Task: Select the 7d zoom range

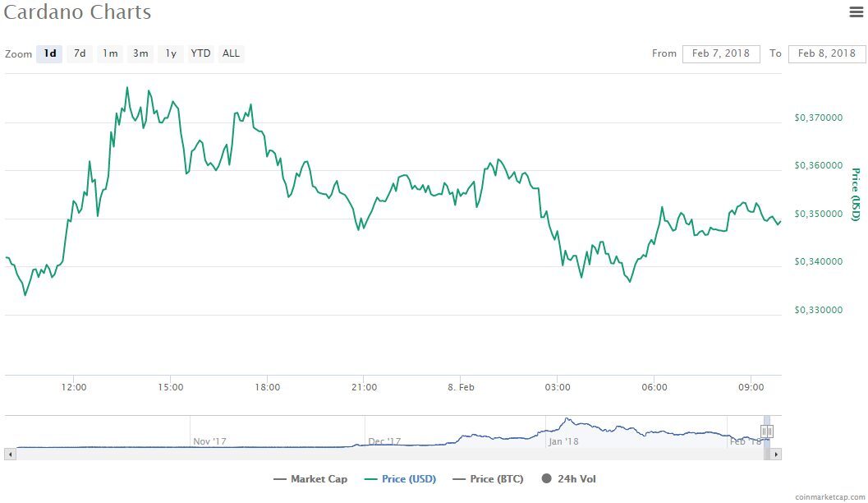Action: click(x=80, y=53)
